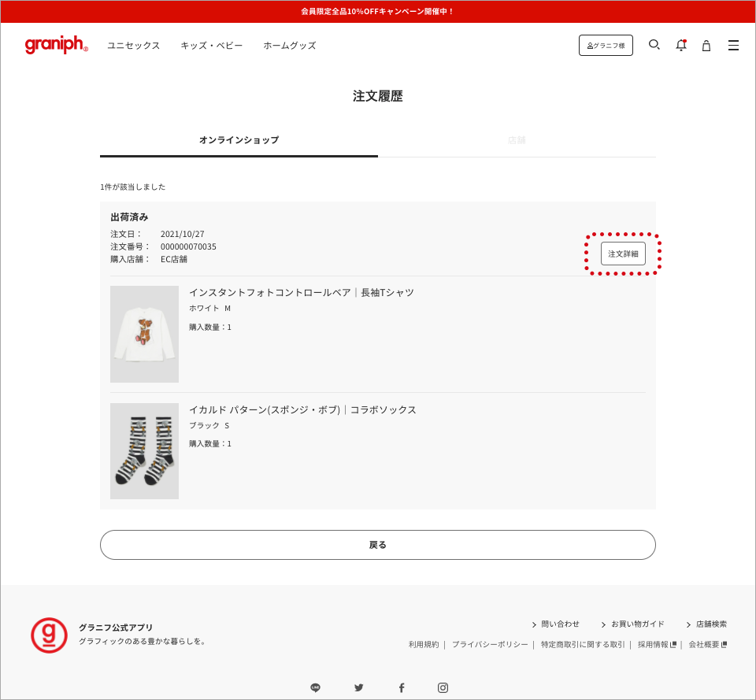Image resolution: width=756 pixels, height=700 pixels.
Task: Click the 注文履歴 page heading
Action: (x=377, y=96)
